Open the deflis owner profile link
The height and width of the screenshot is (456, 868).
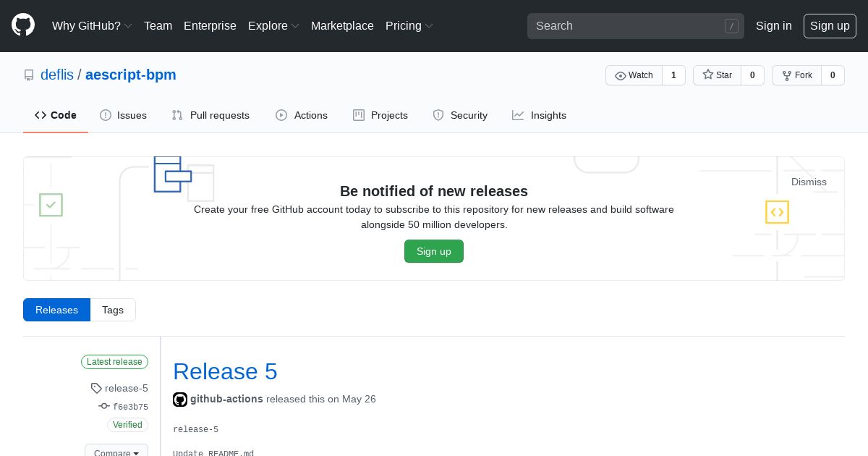click(57, 75)
